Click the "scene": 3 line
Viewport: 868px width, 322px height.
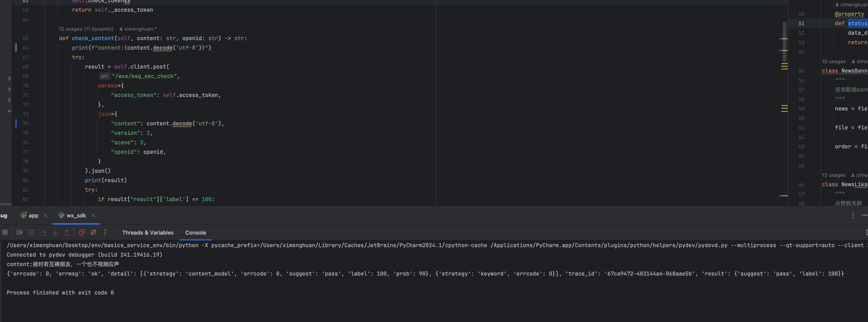(x=128, y=143)
